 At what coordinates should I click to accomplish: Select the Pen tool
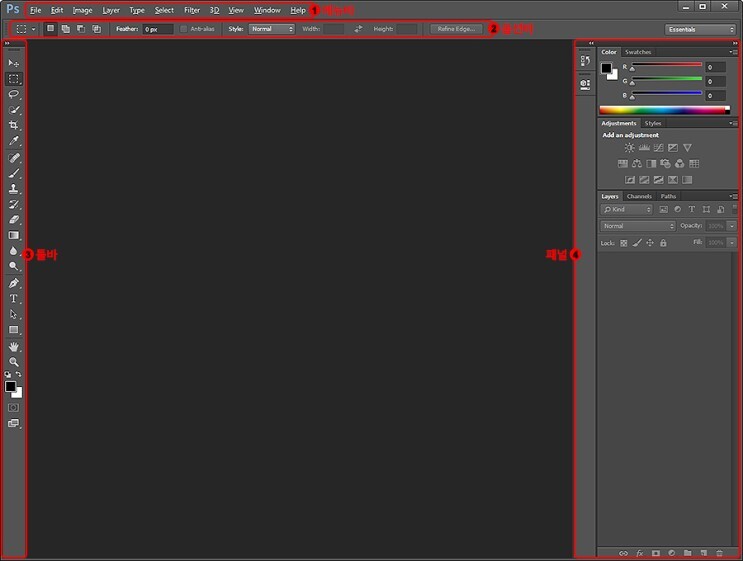click(13, 283)
